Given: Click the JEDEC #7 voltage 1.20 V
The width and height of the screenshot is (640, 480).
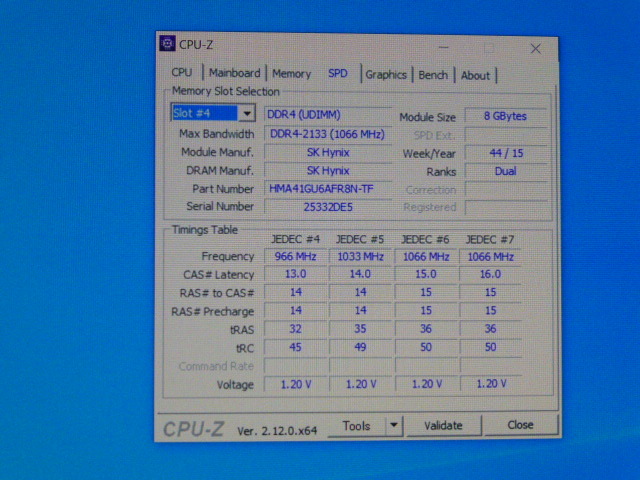Looking at the screenshot, I should [491, 384].
